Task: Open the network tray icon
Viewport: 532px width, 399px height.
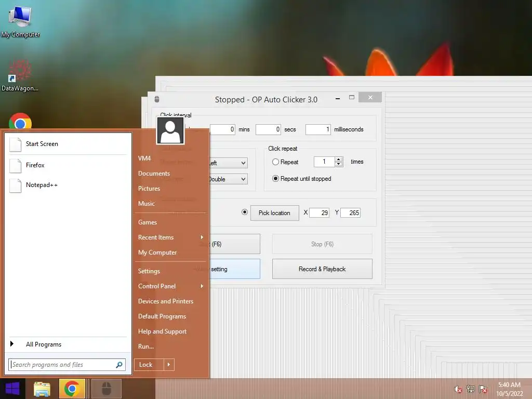Action: click(471, 389)
